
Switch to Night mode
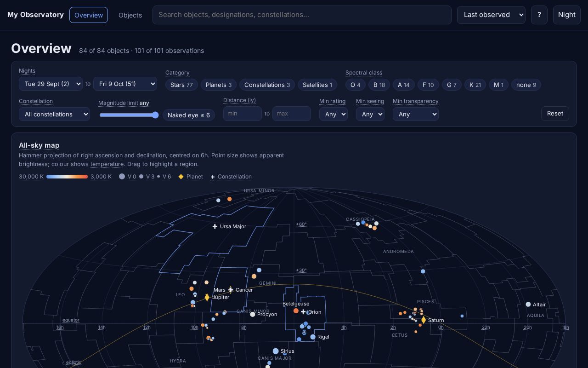[567, 15]
